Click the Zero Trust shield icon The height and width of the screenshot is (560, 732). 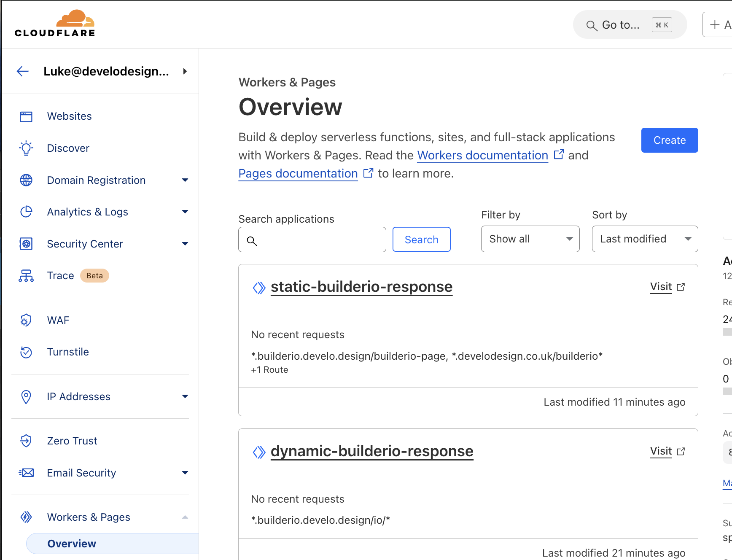26,441
